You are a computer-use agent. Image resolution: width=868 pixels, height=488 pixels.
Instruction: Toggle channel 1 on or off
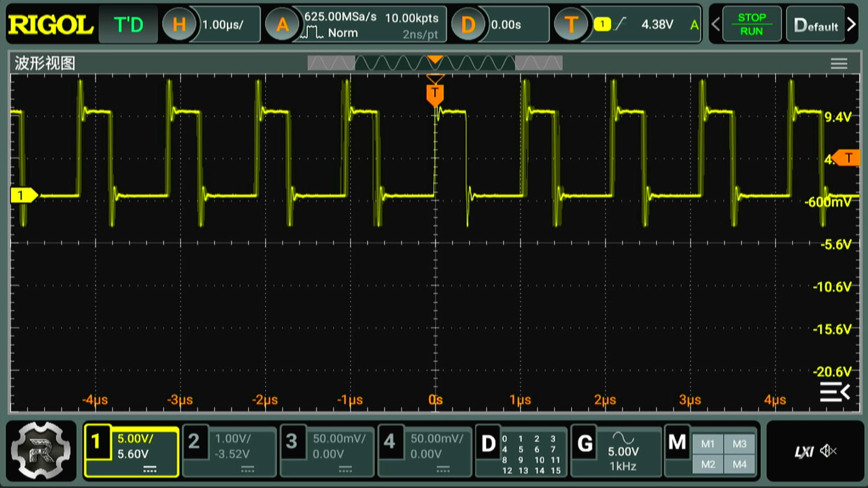pyautogui.click(x=96, y=442)
